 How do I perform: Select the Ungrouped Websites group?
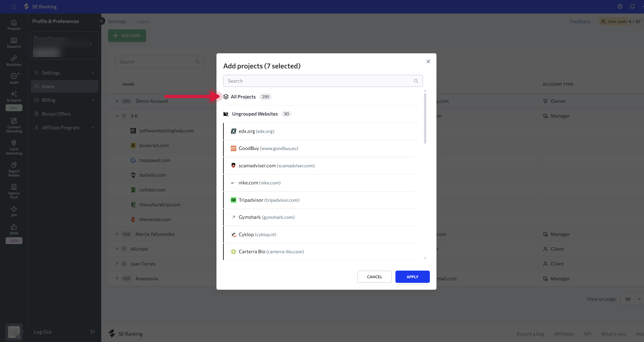[321, 114]
